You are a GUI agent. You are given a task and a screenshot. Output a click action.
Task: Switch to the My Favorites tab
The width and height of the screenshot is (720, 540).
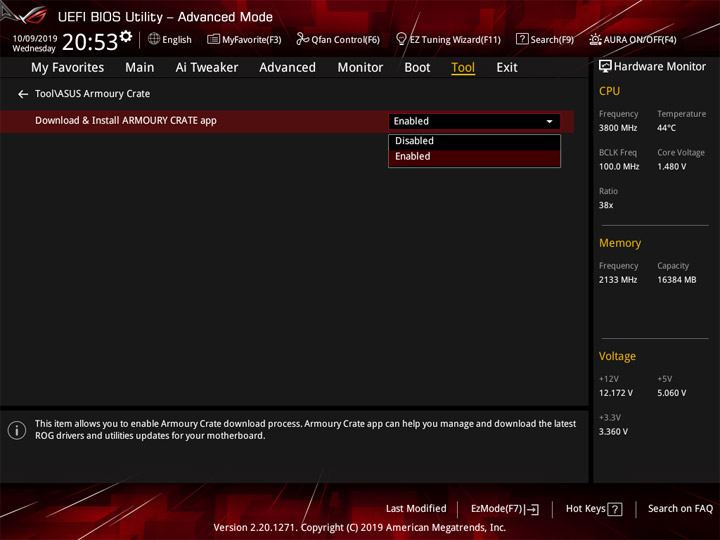coord(68,68)
